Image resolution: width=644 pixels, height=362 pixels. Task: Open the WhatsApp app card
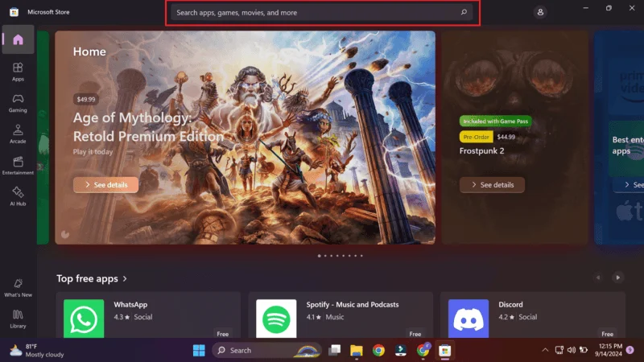tap(148, 315)
